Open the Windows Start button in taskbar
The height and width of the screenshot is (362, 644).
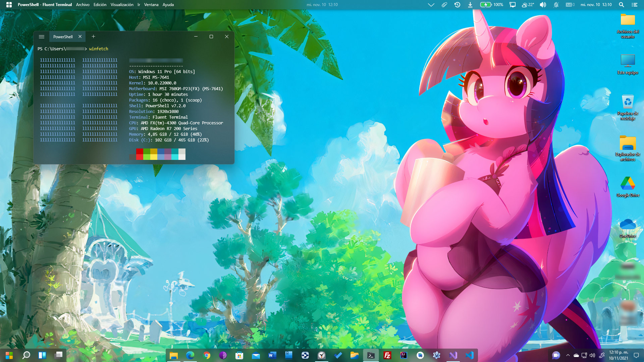9,355
